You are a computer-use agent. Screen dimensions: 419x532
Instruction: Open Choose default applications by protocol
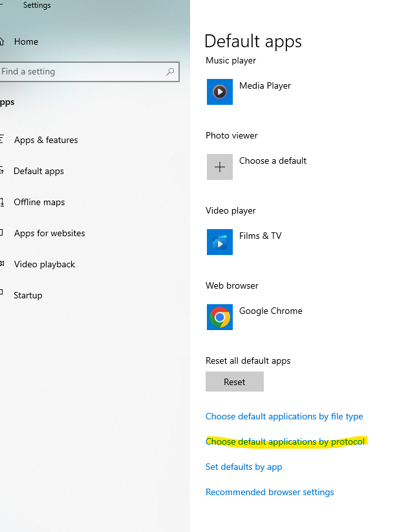point(285,441)
